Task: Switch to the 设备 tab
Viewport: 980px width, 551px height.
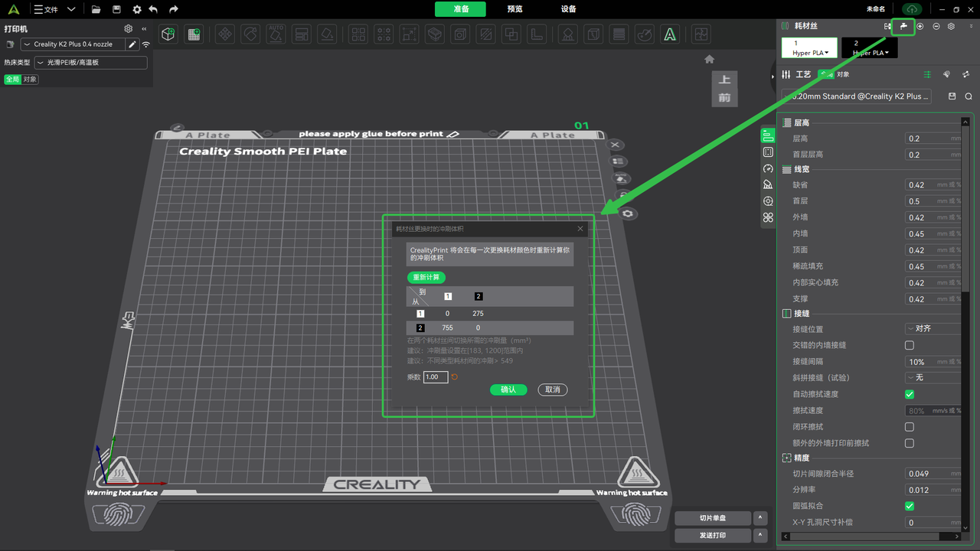Action: click(568, 9)
